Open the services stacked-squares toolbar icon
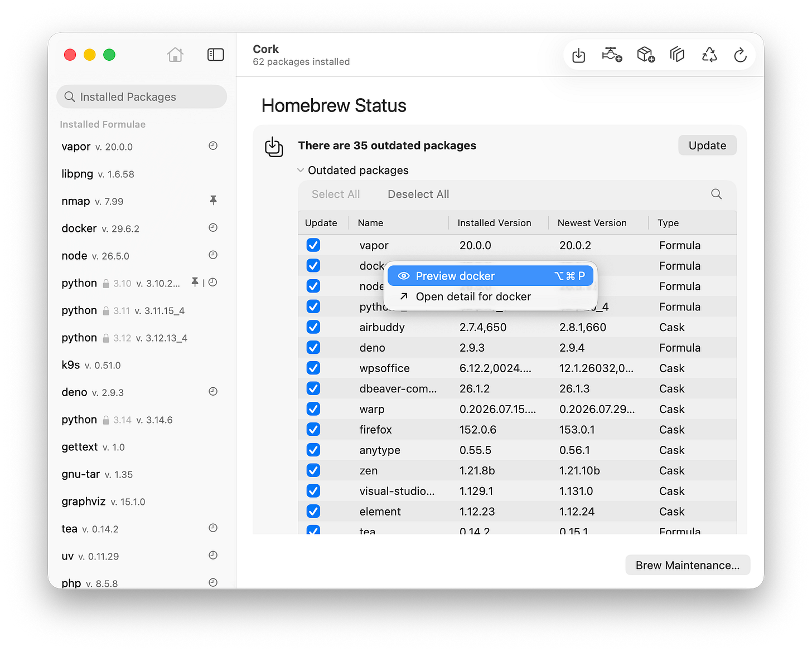This screenshot has width=812, height=652. (x=677, y=55)
